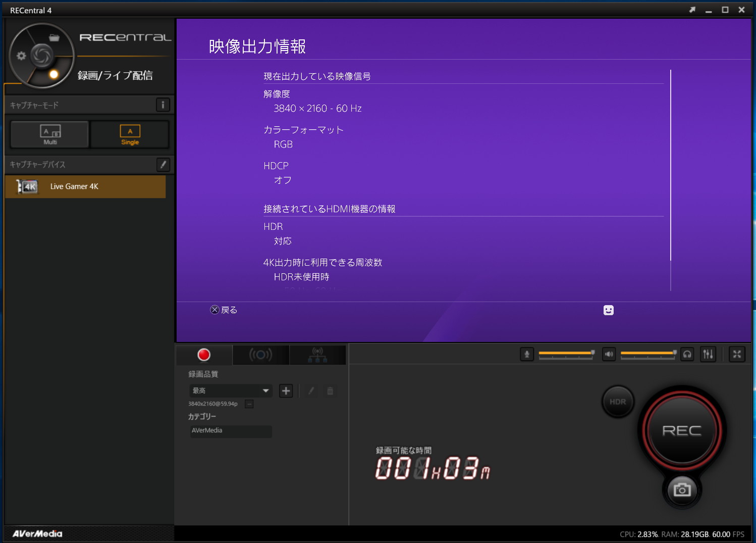
Task: Open the audio mixer settings
Action: [x=708, y=354]
